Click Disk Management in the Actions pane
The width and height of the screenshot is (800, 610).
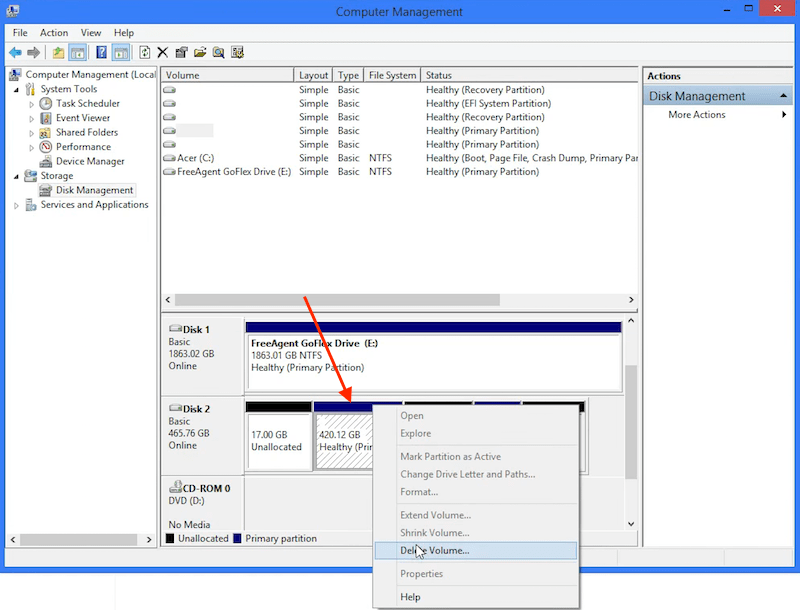[700, 95]
